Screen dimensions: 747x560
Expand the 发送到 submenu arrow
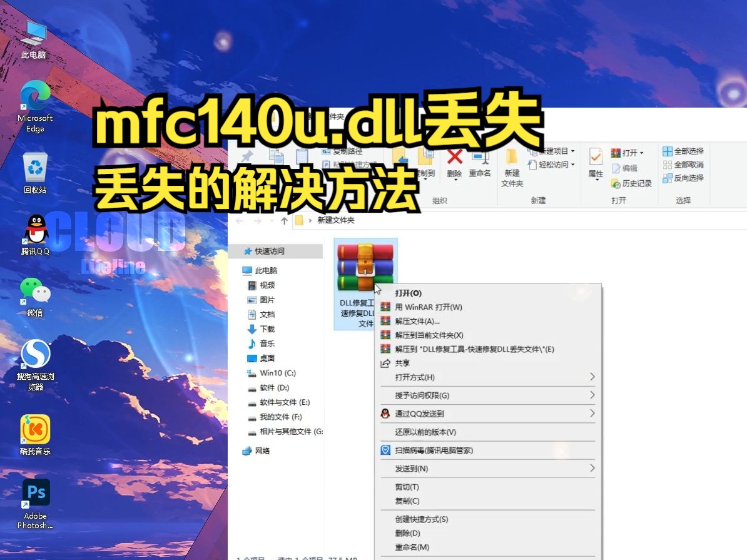click(x=592, y=468)
